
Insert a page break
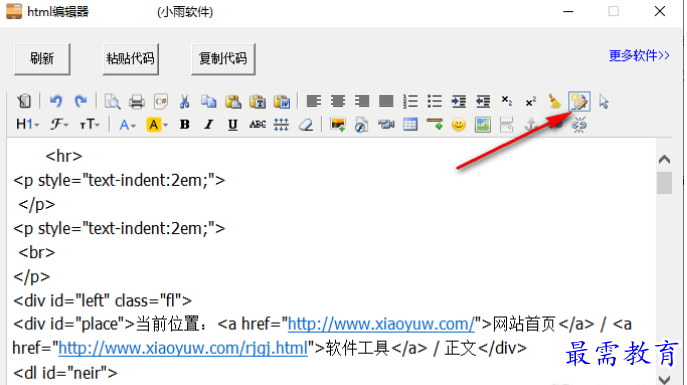click(x=506, y=125)
